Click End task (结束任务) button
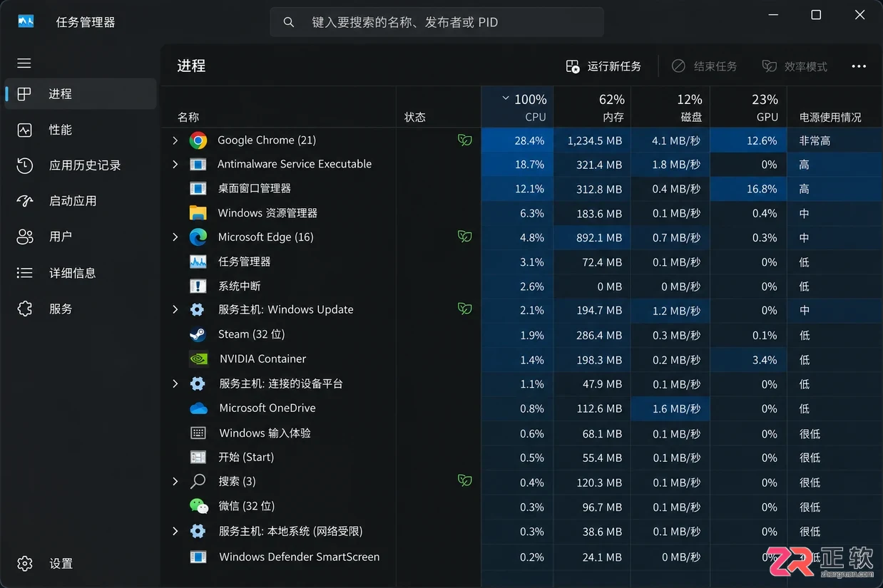 (704, 66)
